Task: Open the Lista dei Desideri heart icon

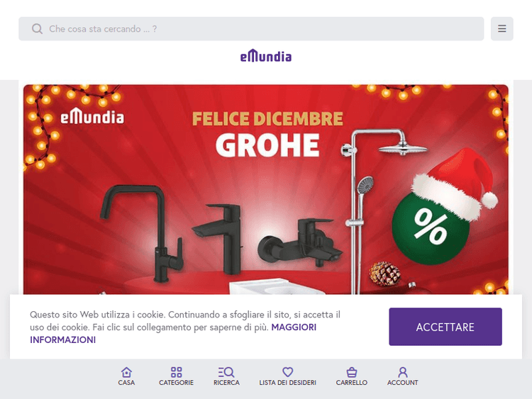Action: (288, 372)
